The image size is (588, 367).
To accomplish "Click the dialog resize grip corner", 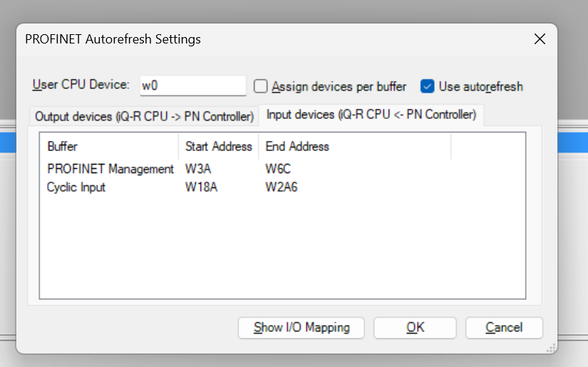I will point(551,348).
